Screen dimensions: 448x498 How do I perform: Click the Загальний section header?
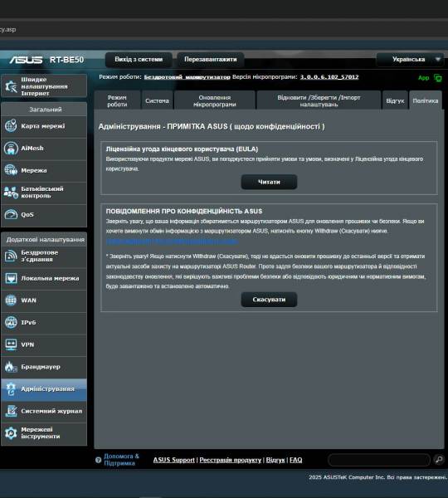pos(46,110)
